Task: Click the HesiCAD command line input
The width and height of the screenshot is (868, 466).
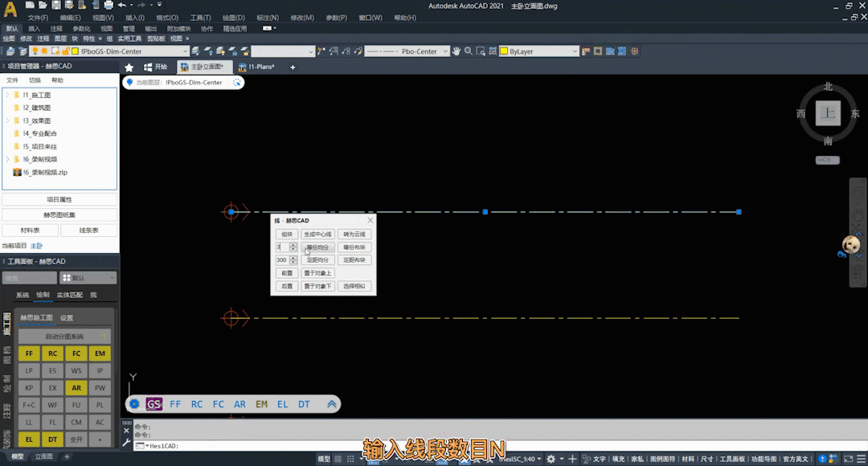Action: tap(498, 446)
